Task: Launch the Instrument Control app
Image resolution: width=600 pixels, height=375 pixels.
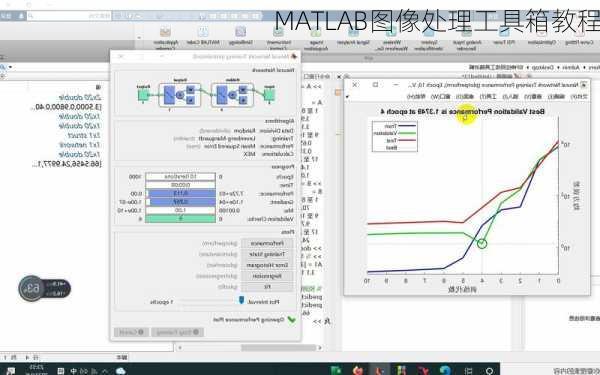Action: (x=279, y=38)
